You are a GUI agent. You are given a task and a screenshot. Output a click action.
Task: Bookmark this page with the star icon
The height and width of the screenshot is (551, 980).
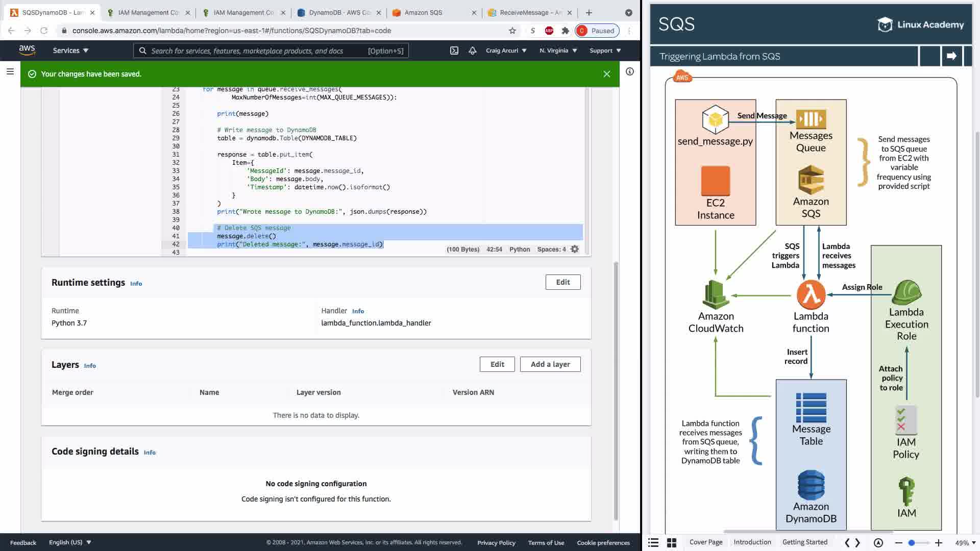512,31
